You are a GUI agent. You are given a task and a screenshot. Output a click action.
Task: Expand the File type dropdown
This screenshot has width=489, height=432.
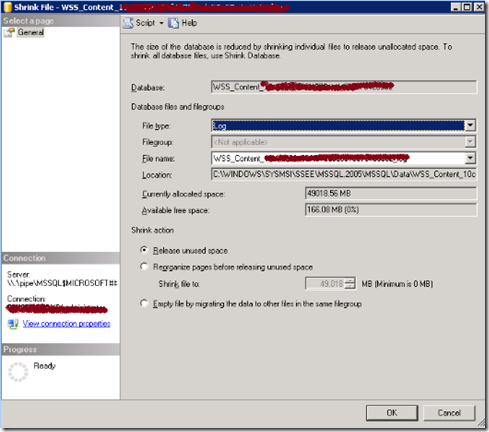[470, 125]
